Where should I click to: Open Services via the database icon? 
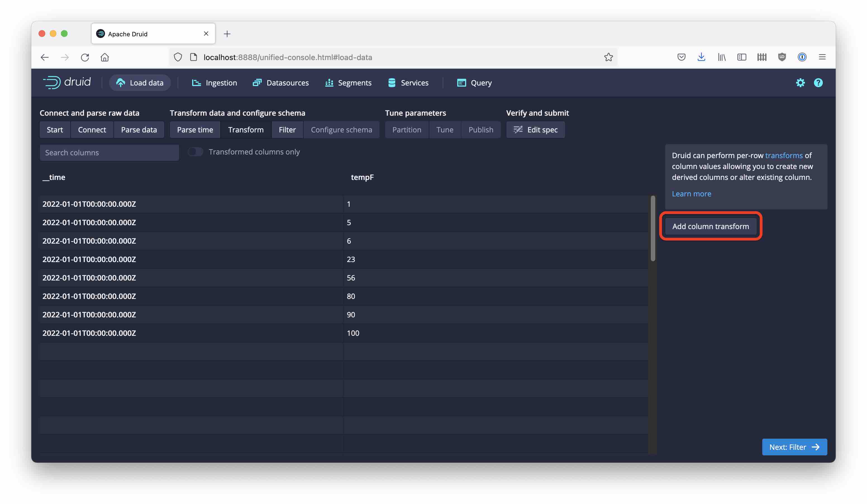392,83
